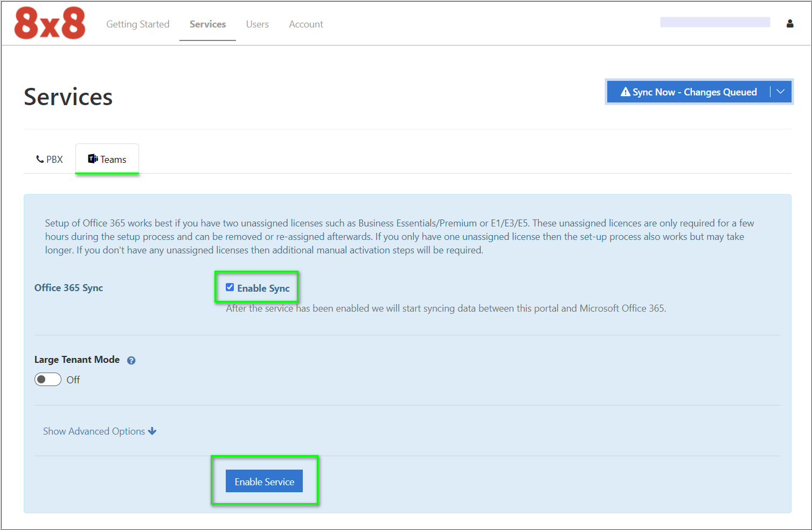Open the Large Tenant Mode help icon
Screen dimensions: 812x530
(131, 360)
